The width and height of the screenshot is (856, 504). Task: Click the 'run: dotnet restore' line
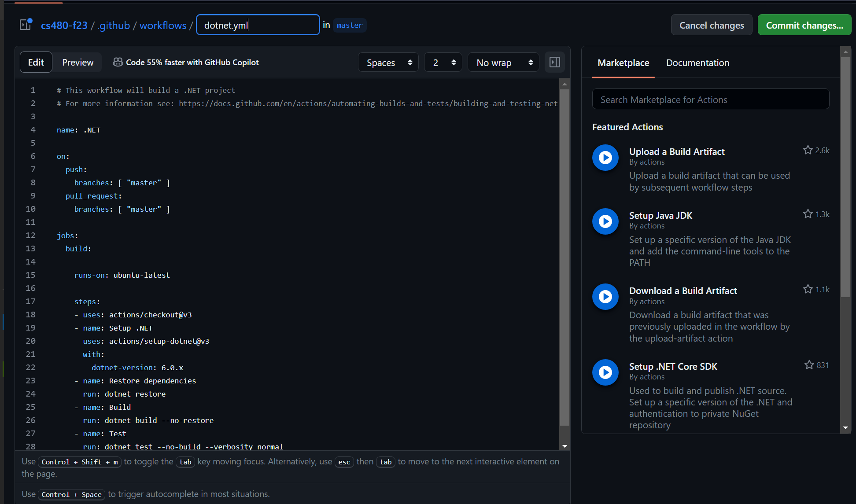tap(124, 394)
